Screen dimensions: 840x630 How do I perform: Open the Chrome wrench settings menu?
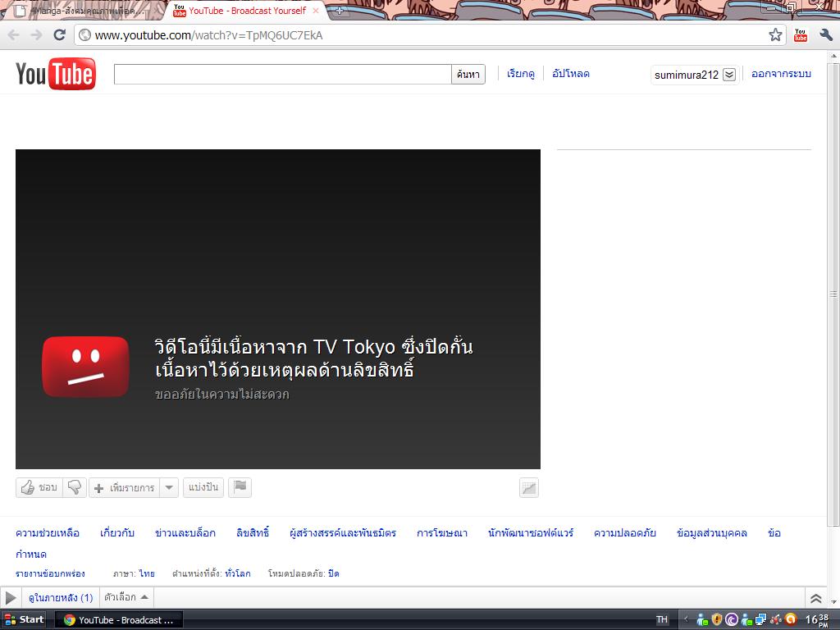coord(825,35)
